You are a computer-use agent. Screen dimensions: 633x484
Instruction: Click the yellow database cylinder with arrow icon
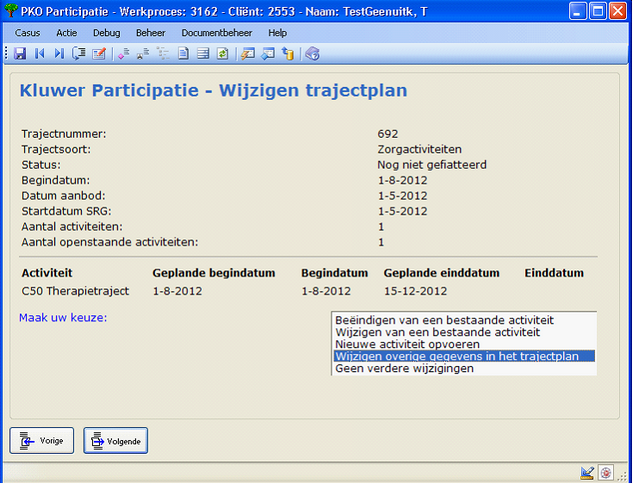tap(288, 54)
